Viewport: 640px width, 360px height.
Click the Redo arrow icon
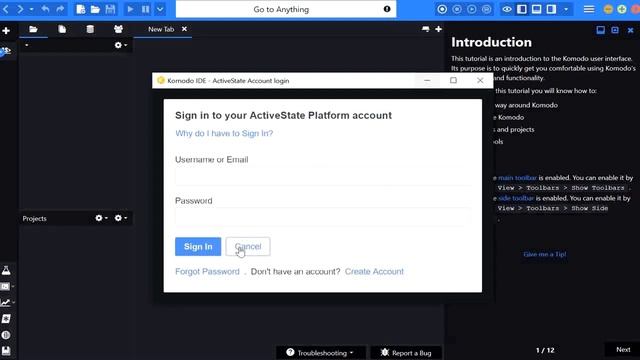coord(60,9)
